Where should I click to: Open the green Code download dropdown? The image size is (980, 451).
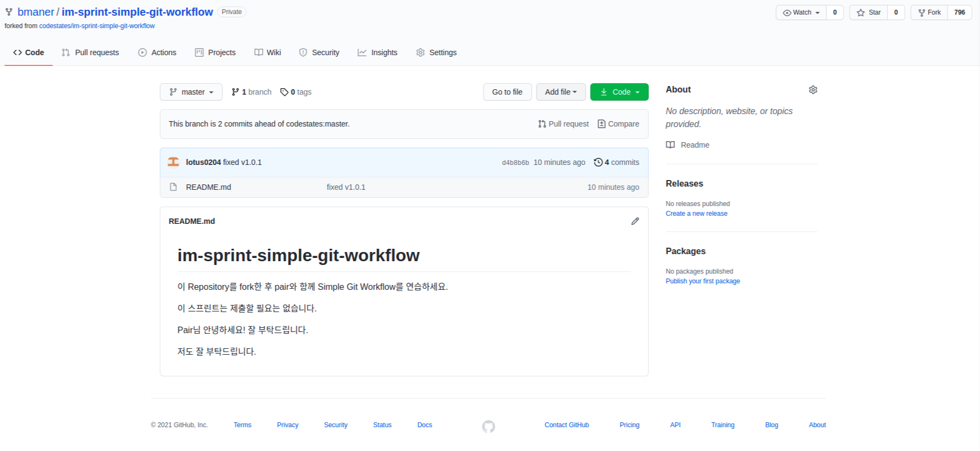[619, 92]
